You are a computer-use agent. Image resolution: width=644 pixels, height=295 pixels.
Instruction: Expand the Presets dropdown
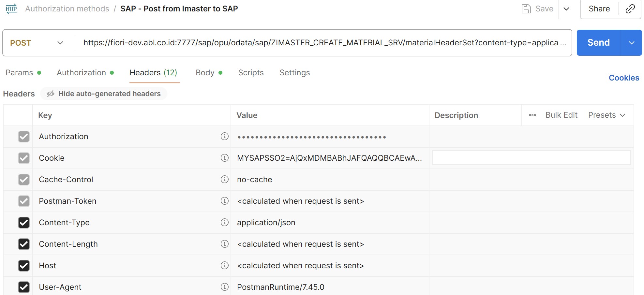607,115
